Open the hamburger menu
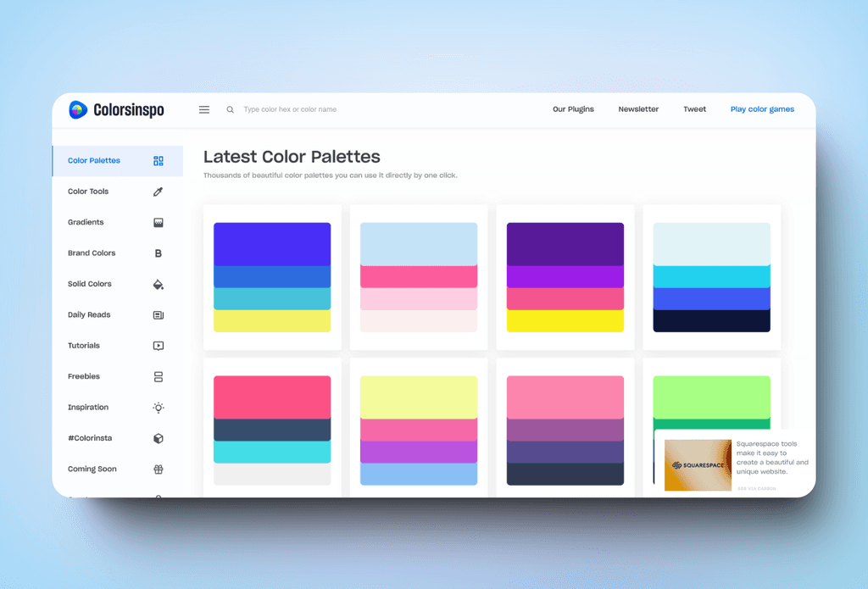This screenshot has width=868, height=589. (203, 109)
